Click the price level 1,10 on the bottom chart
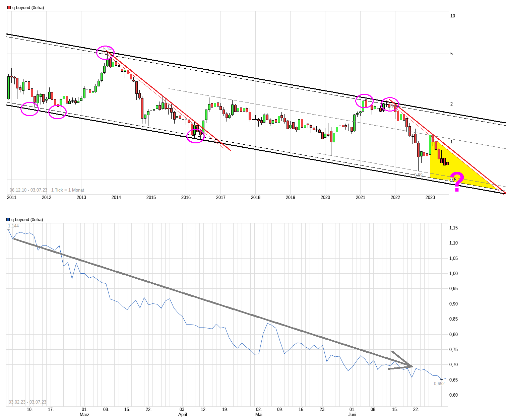The width and height of the screenshot is (506, 420). pos(453,243)
